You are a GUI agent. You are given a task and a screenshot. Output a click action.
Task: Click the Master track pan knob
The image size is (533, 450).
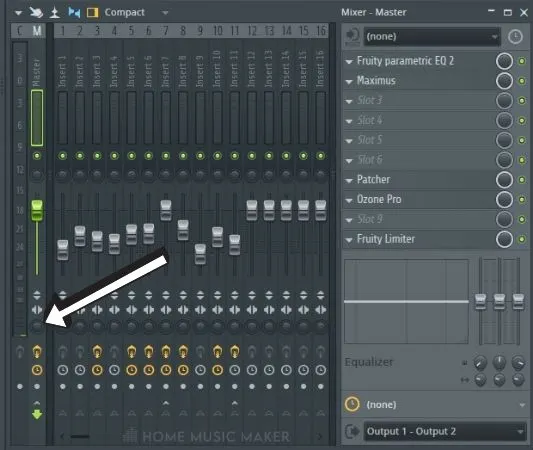point(37,175)
